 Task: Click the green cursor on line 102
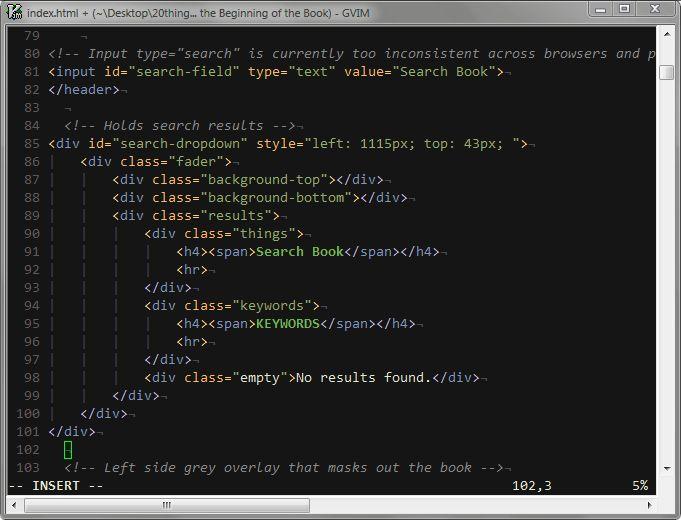point(68,450)
